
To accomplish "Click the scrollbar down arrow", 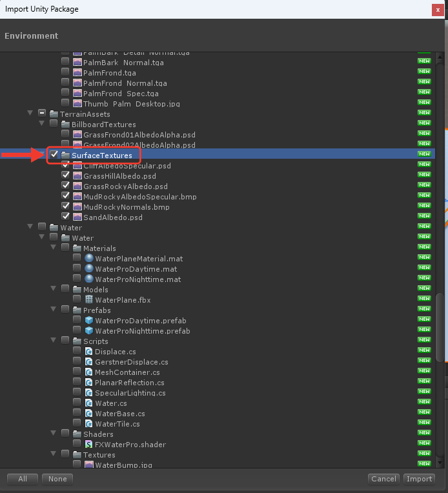I will (x=440, y=463).
